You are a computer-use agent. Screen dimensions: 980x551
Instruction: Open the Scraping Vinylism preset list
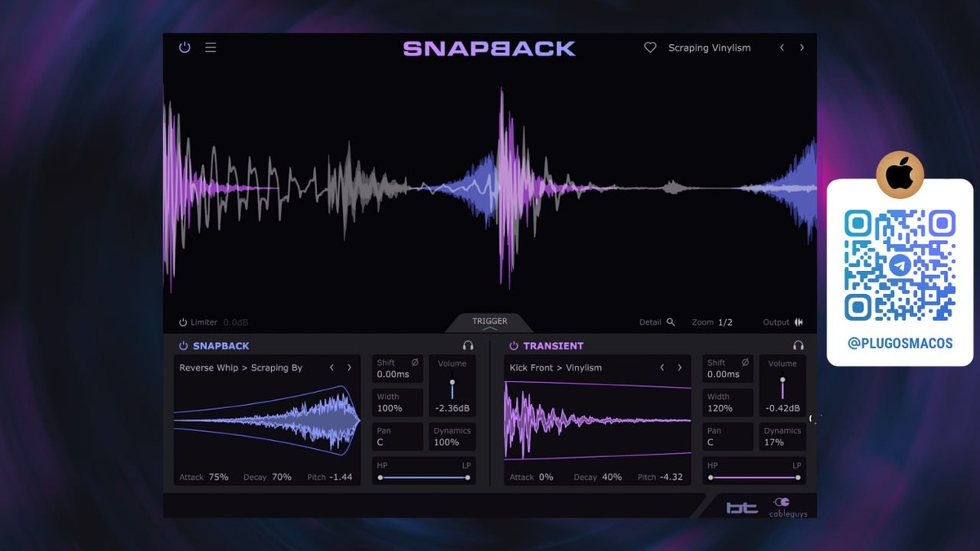(709, 48)
